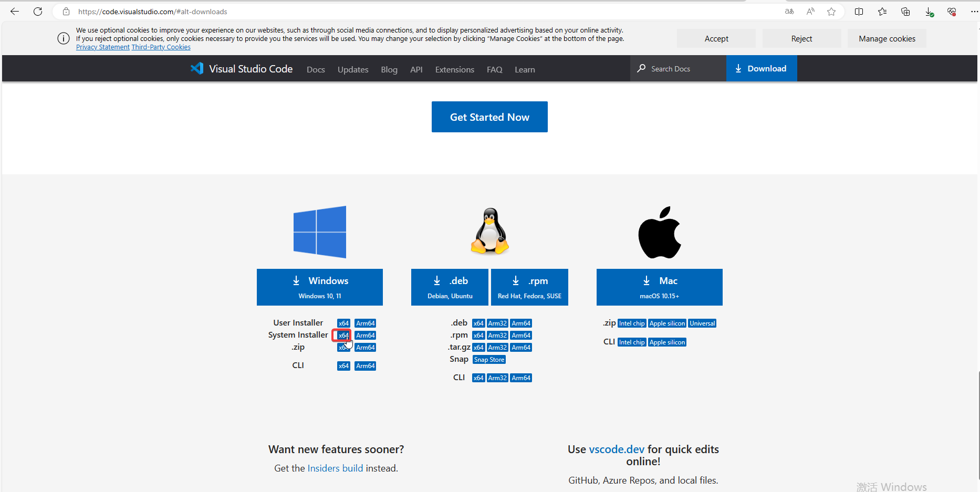
Task: Click the Search Docs input field
Action: pos(678,68)
